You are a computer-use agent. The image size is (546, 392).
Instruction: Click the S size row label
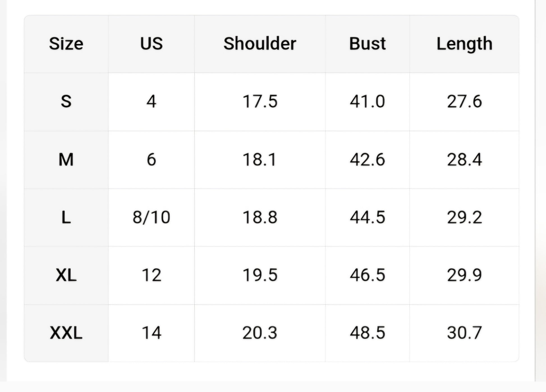click(66, 102)
